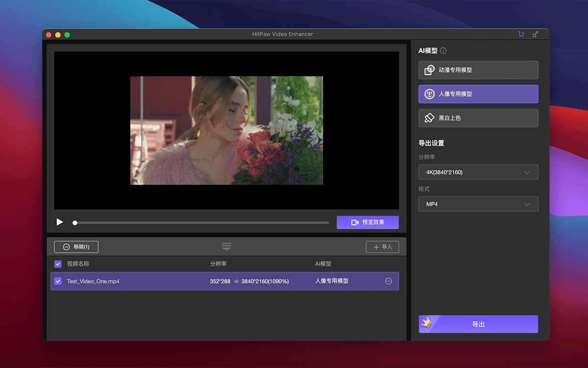This screenshot has width=588, height=368.
Task: Click the 移除(1) remove button
Action: tap(76, 247)
